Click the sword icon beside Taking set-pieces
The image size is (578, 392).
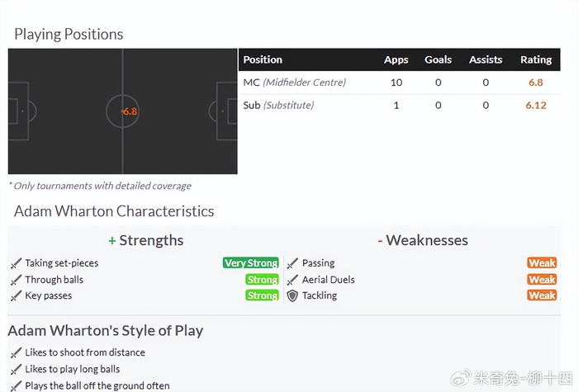point(16,263)
